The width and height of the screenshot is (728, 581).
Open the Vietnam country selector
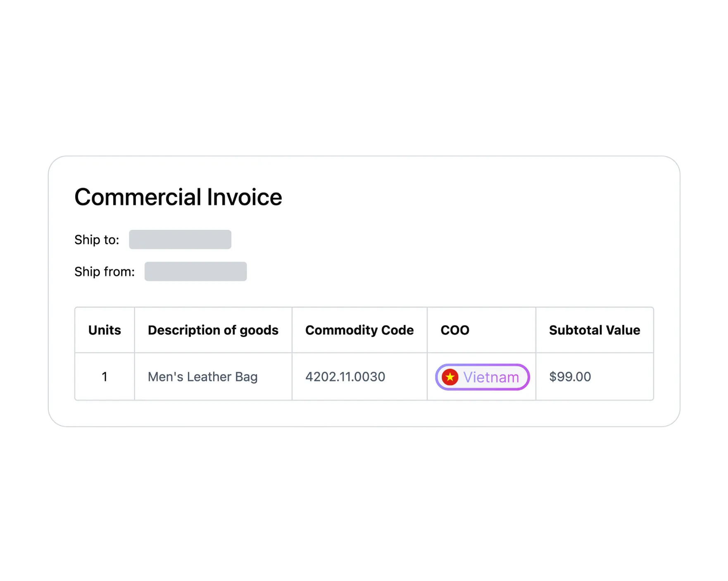[x=481, y=376]
